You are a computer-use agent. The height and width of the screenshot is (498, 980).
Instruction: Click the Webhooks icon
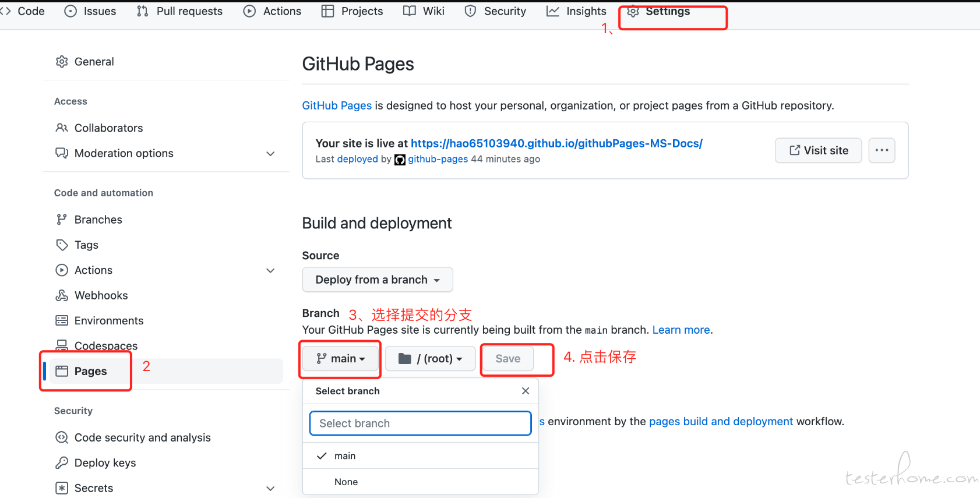tap(62, 295)
